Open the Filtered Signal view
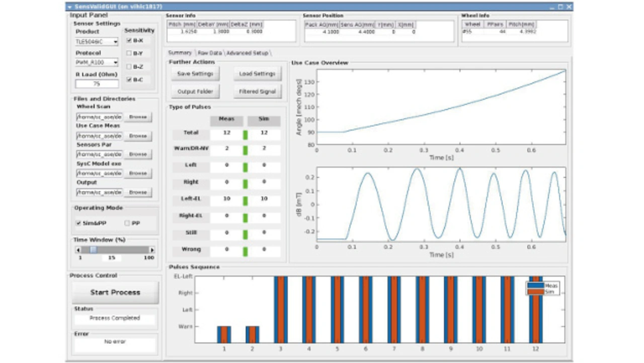The width and height of the screenshot is (644, 363). (257, 92)
